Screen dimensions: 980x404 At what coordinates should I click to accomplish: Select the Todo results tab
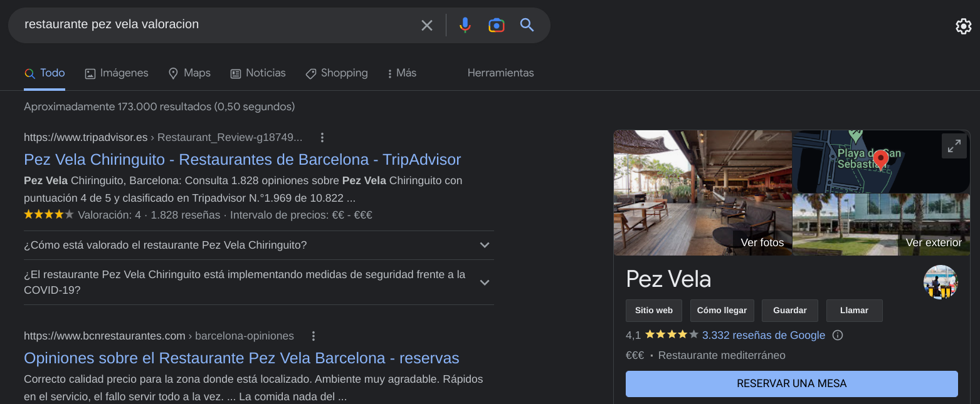point(45,73)
